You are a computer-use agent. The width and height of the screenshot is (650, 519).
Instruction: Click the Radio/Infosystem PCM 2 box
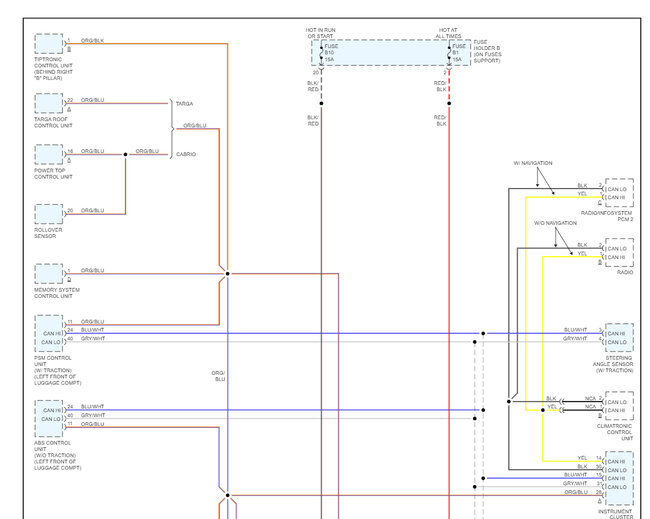point(619,193)
